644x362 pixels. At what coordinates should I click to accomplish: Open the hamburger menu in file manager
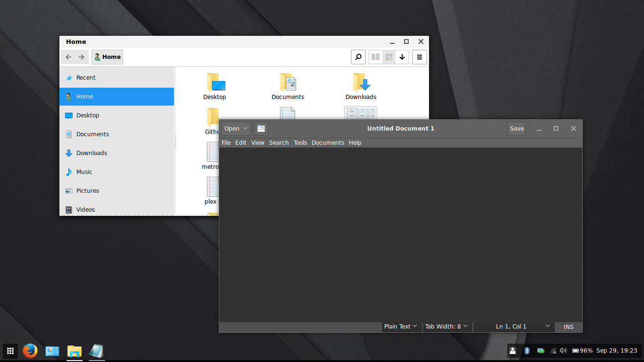[420, 57]
